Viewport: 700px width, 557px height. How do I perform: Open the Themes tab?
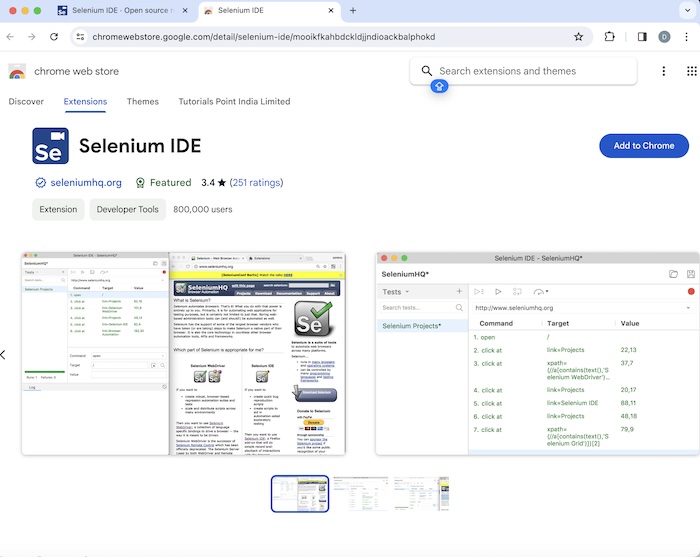142,101
